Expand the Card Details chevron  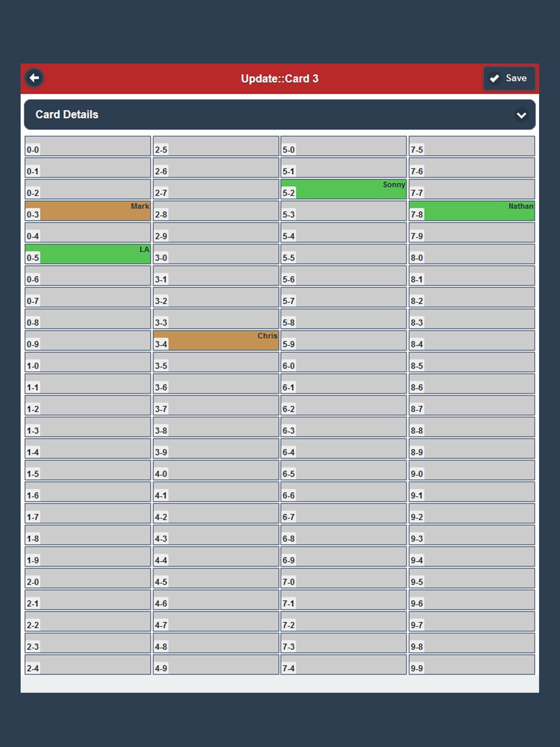coord(521,115)
